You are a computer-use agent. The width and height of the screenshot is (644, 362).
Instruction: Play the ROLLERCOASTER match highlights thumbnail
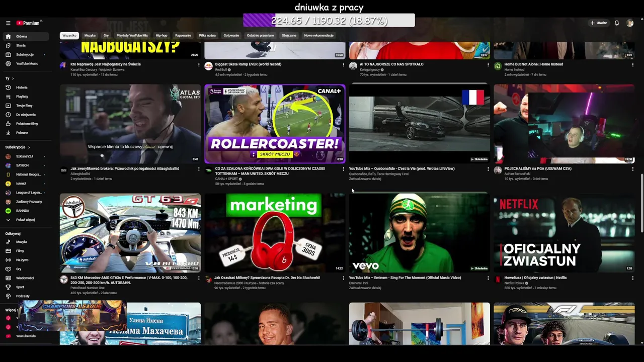tap(275, 124)
